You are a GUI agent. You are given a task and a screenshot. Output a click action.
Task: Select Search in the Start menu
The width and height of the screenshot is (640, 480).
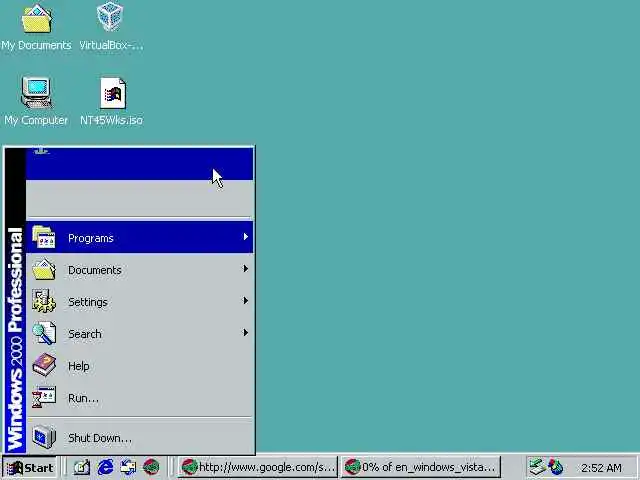pos(140,333)
